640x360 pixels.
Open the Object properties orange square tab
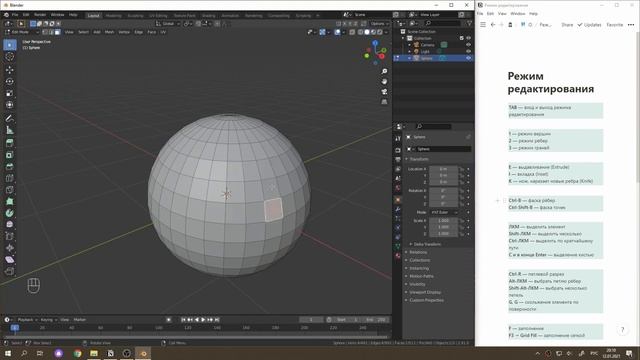[x=398, y=200]
